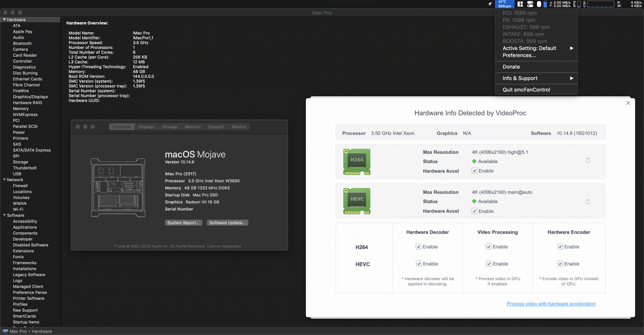644x335 pixels.
Task: Select Ethernet Cards in sidebar
Action: tap(27, 79)
